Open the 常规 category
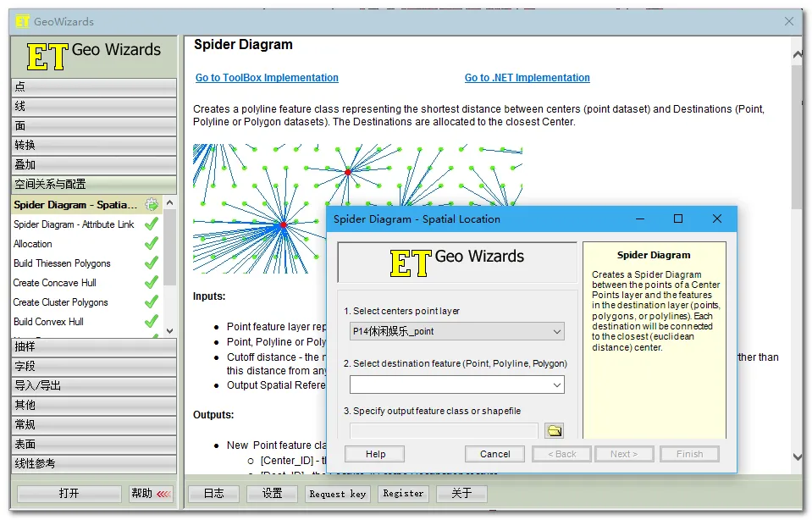 coord(94,424)
